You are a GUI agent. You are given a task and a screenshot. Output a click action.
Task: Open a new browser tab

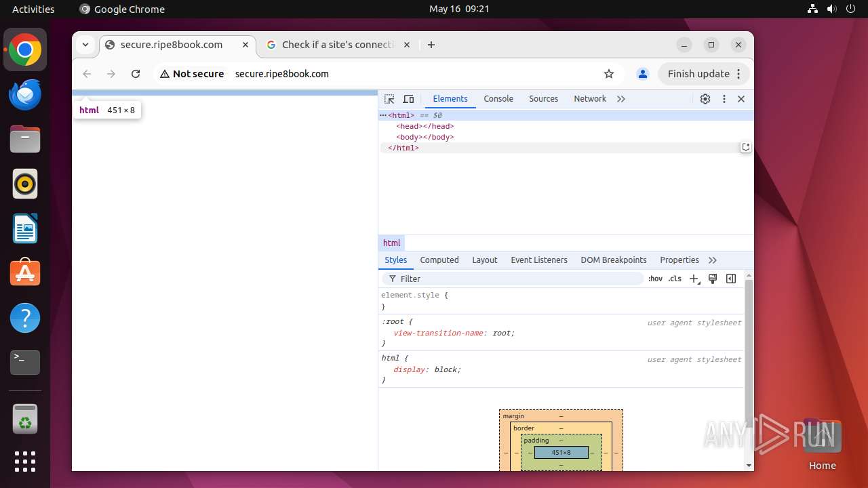(x=431, y=45)
